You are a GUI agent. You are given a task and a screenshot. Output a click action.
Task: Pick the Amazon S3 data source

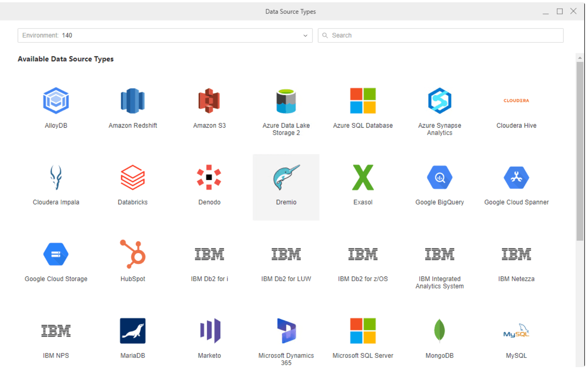[209, 101]
